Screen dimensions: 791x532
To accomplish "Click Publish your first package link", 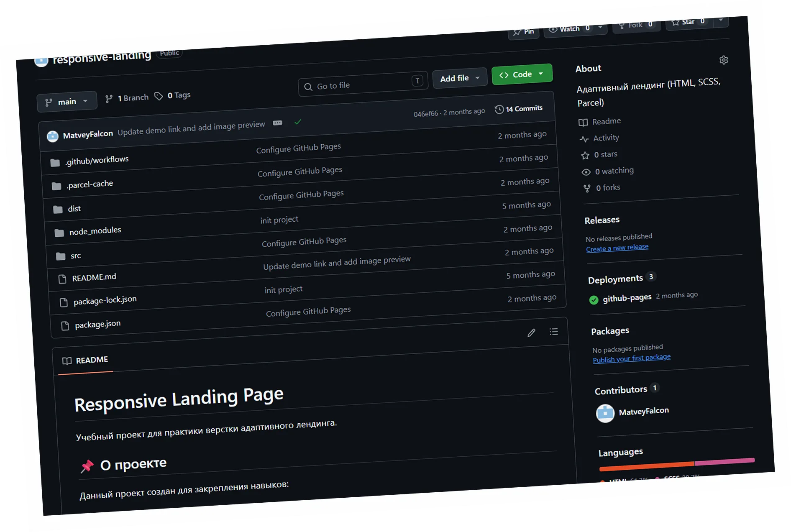I will tap(632, 358).
